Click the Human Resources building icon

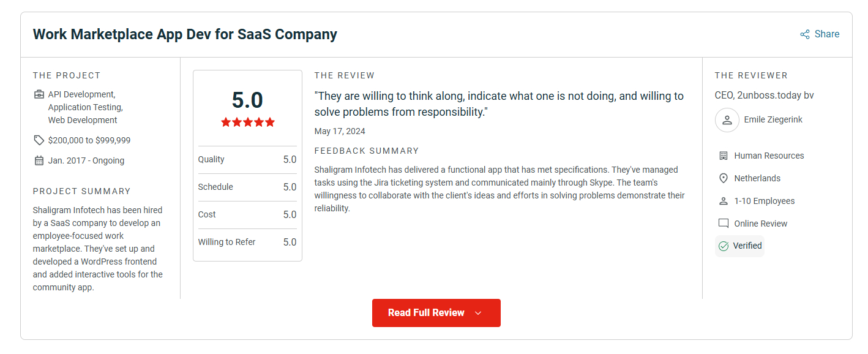point(724,156)
